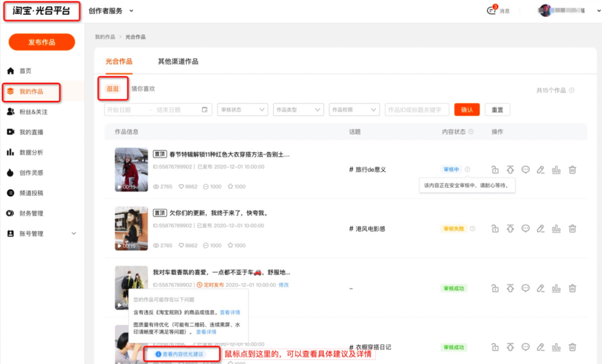Screen dimensions: 602x364
Task: View statistics via the bar chart icon
Action: (557, 169)
